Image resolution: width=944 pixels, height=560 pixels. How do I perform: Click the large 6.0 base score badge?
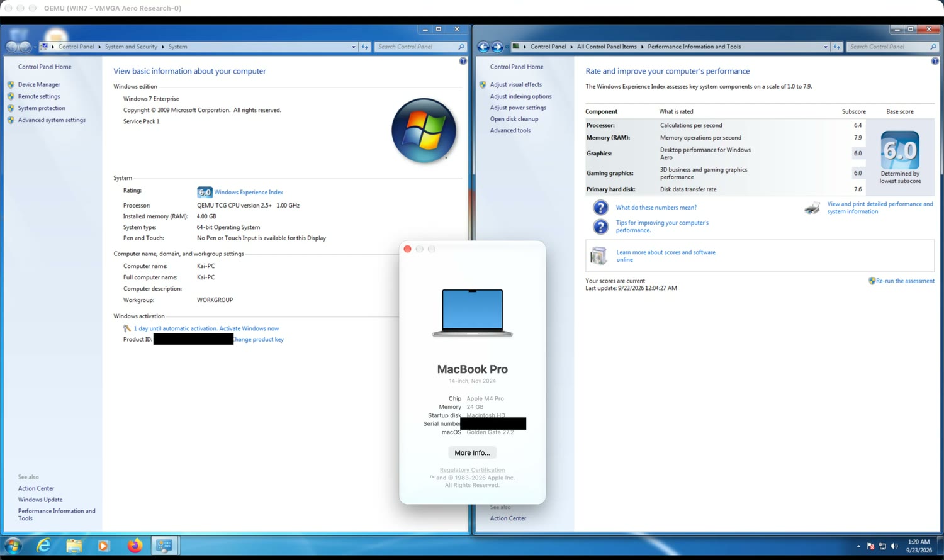(900, 150)
